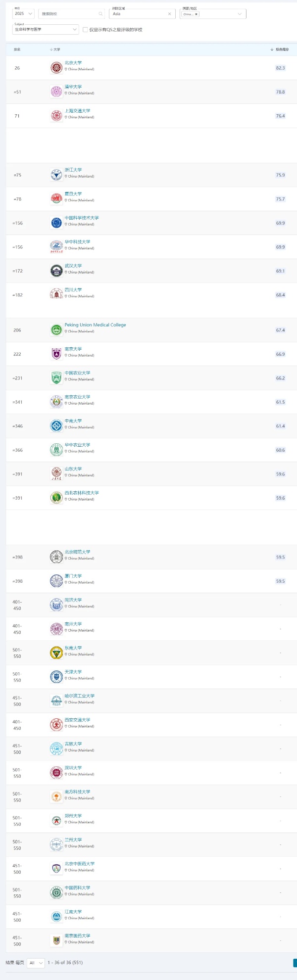Clear the Asia region filter
297x980 pixels.
169,14
